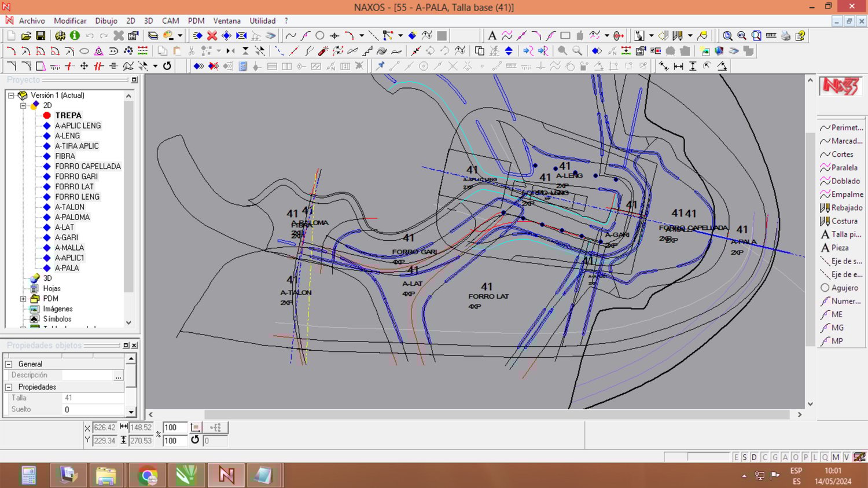
Task: Click the Save floppy disk icon
Action: click(41, 36)
